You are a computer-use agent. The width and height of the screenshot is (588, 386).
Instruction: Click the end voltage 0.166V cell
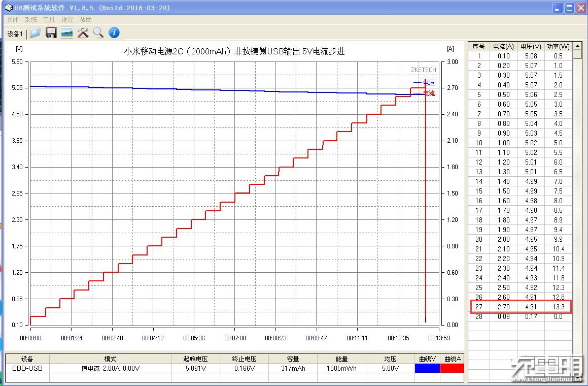(244, 368)
